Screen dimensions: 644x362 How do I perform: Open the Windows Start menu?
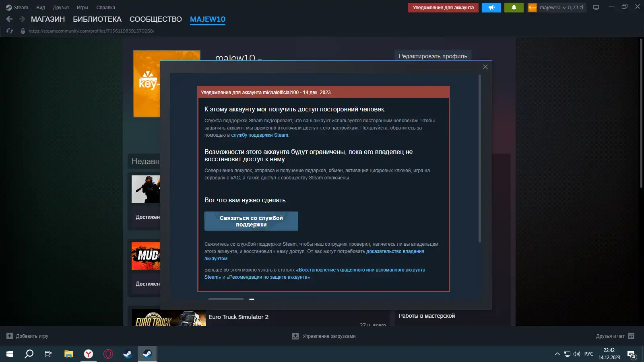pyautogui.click(x=10, y=354)
